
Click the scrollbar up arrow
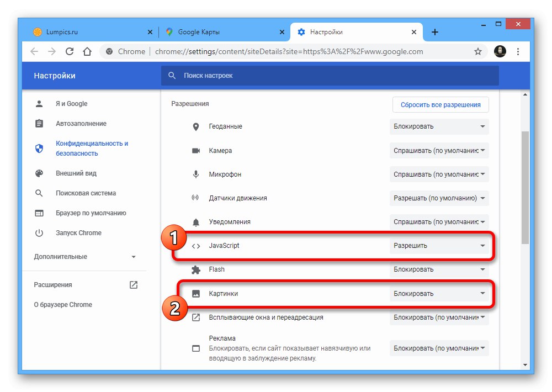[525, 95]
